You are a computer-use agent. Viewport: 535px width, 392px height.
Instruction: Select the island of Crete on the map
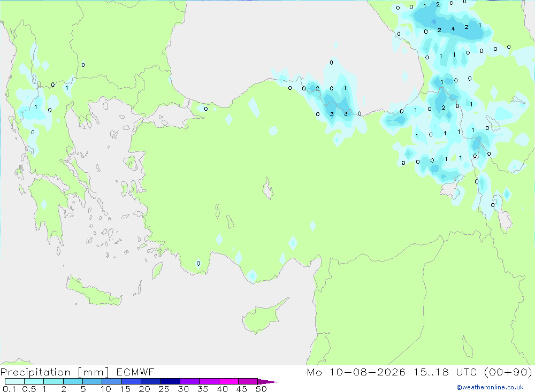[94, 291]
